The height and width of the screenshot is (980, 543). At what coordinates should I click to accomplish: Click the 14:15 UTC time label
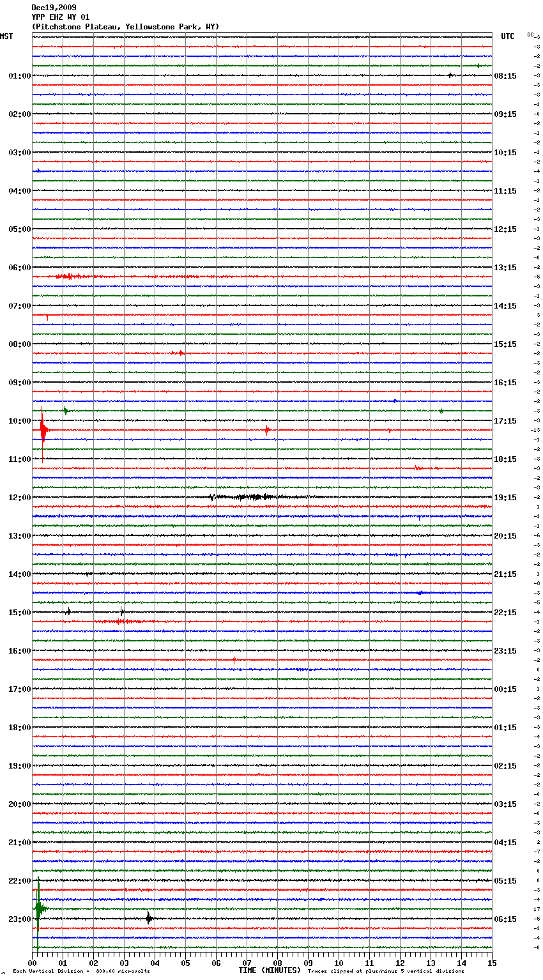[505, 306]
